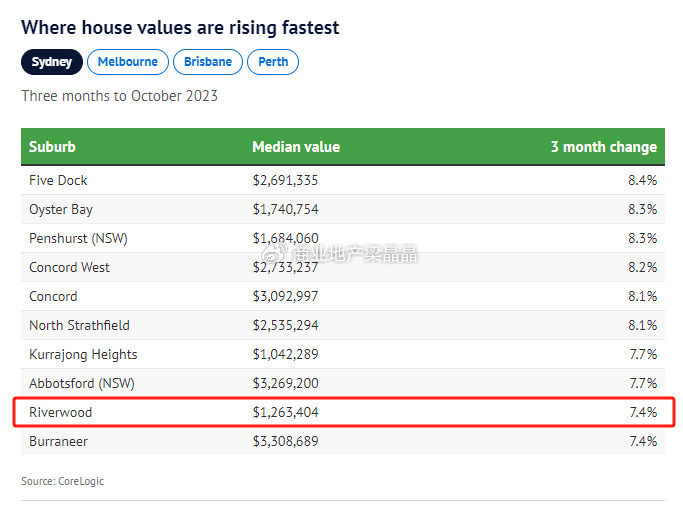Image resolution: width=683 pixels, height=506 pixels.
Task: Click the 'Three months to October 2023' subtitle
Action: pos(119,96)
